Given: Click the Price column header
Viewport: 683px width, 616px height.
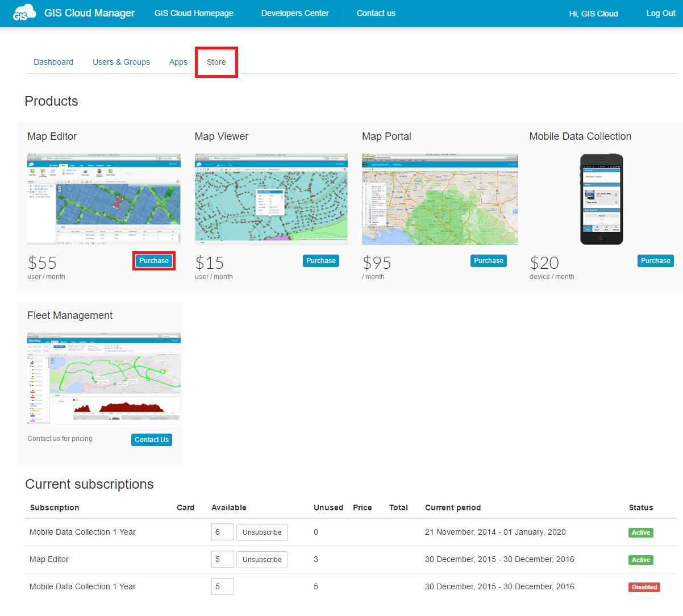Looking at the screenshot, I should [x=363, y=507].
